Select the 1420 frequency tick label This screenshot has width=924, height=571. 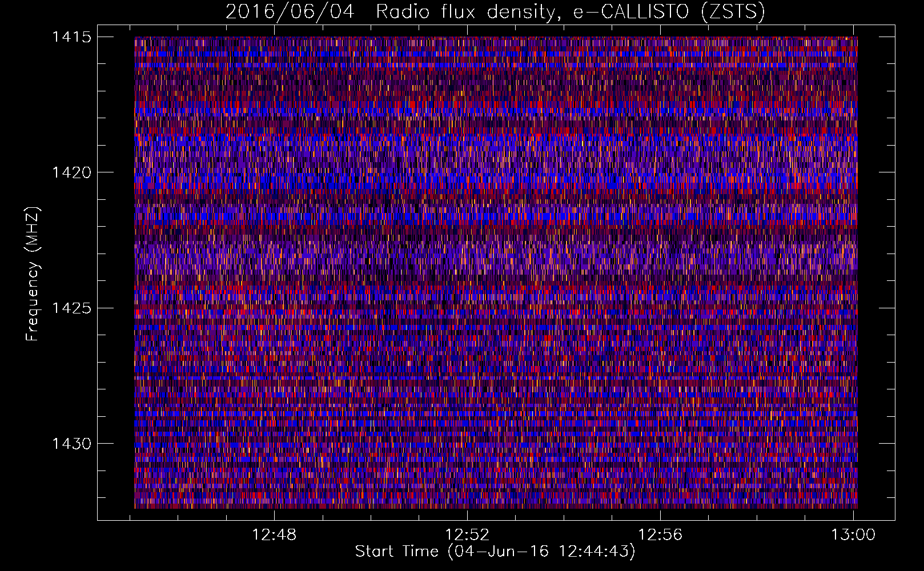click(72, 172)
